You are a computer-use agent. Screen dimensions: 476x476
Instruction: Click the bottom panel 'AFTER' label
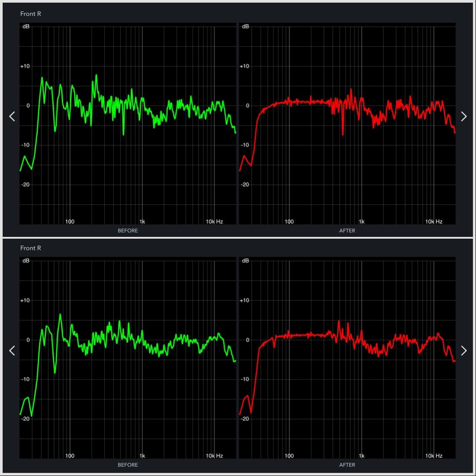click(347, 465)
